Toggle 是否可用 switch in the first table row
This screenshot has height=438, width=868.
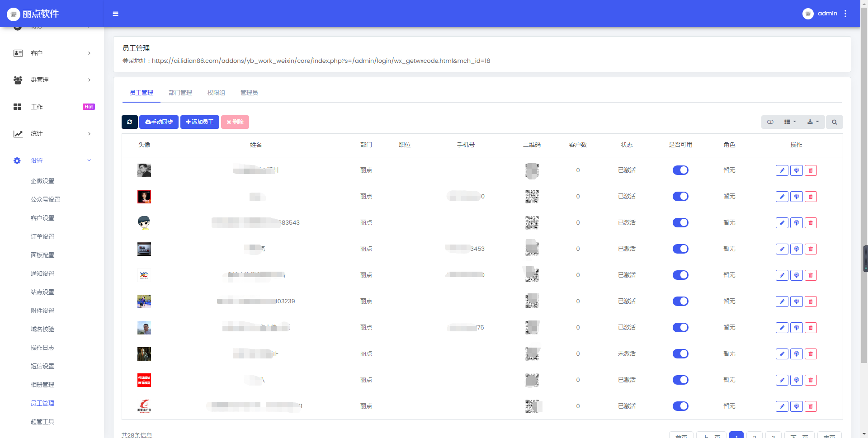coord(680,170)
